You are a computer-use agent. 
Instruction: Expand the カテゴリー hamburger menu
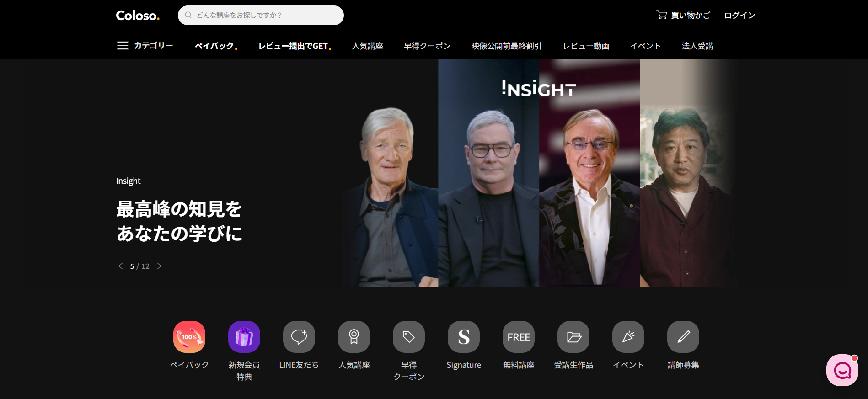tap(123, 46)
